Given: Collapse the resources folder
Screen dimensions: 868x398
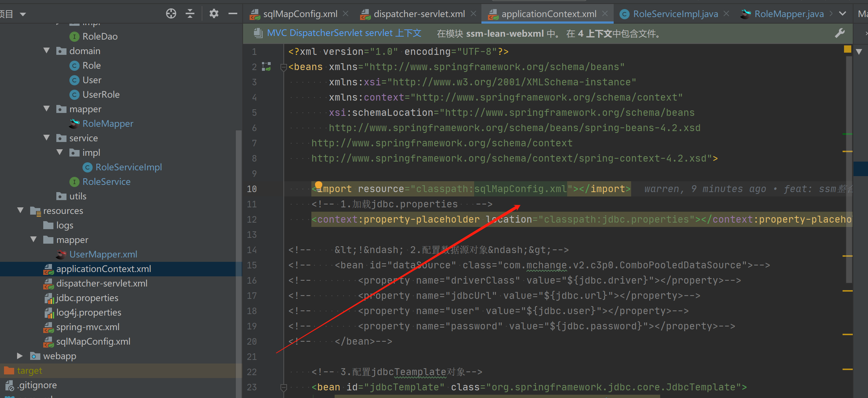Looking at the screenshot, I should (20, 210).
